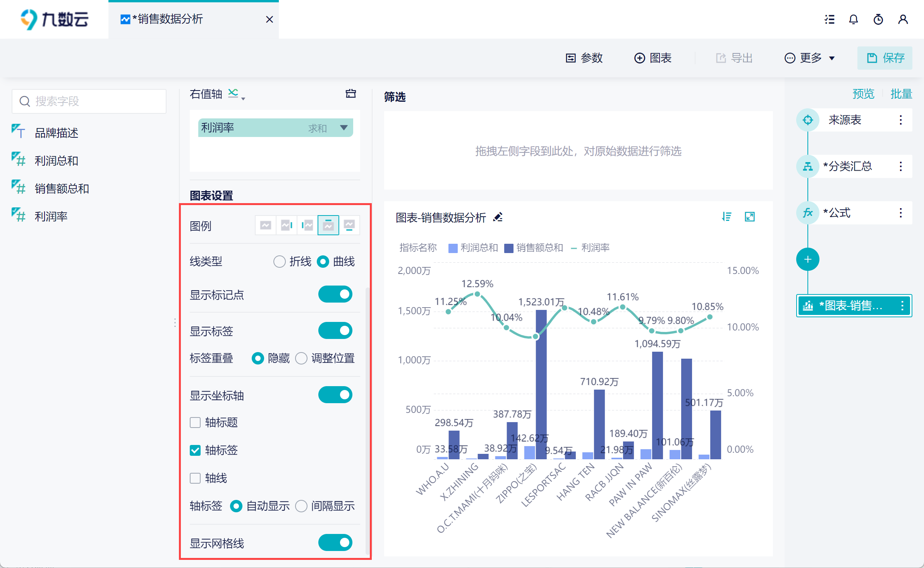Click the right axis settings icon
The height and width of the screenshot is (568, 924).
tap(350, 94)
